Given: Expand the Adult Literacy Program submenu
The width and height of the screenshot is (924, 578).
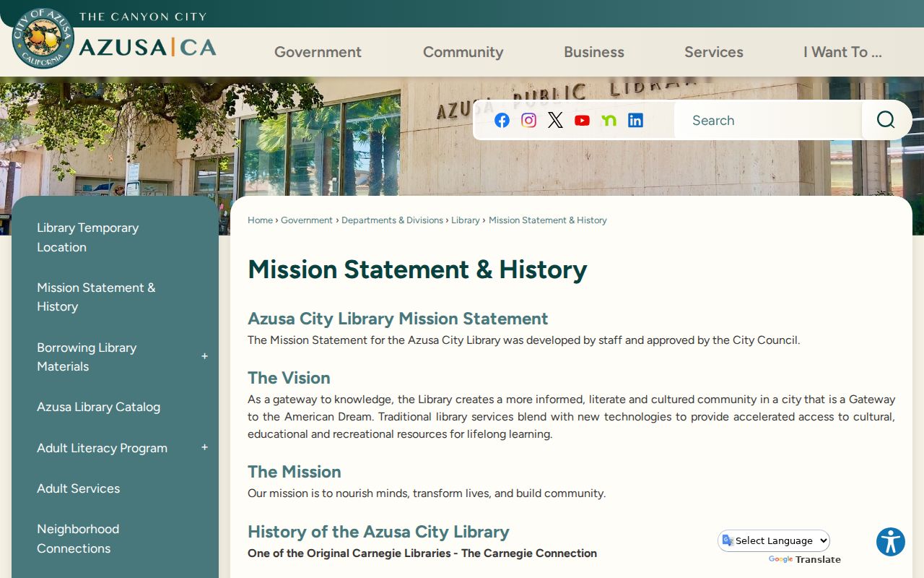Looking at the screenshot, I should click(x=204, y=448).
